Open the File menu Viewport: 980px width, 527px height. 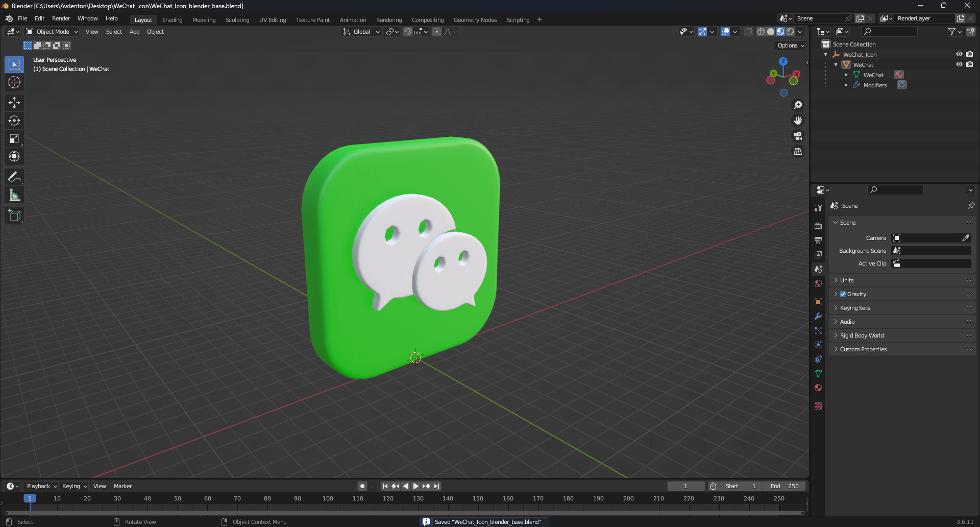tap(22, 18)
